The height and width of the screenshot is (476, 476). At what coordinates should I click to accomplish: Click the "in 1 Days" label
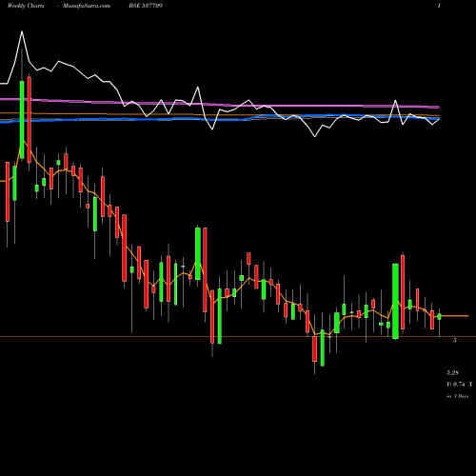click(x=457, y=396)
